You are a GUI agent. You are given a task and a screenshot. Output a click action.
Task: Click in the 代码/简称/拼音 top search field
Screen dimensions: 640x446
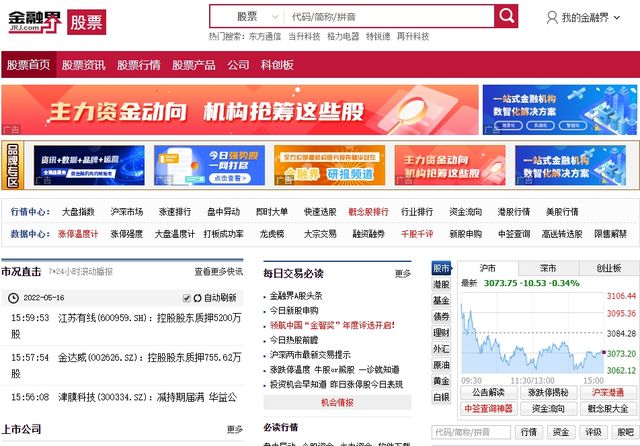(389, 17)
